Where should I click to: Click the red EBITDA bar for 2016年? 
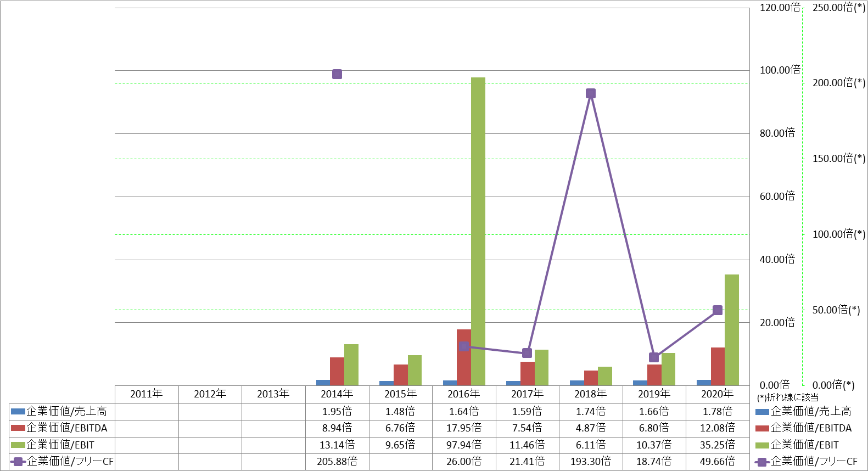point(464,357)
